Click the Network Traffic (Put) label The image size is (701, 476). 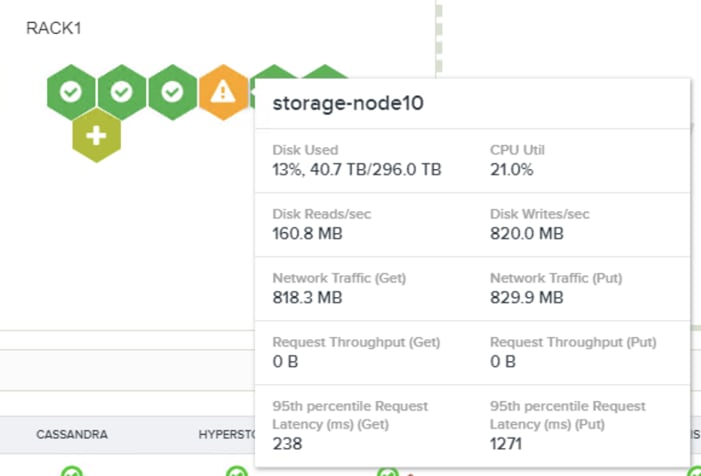pyautogui.click(x=556, y=278)
